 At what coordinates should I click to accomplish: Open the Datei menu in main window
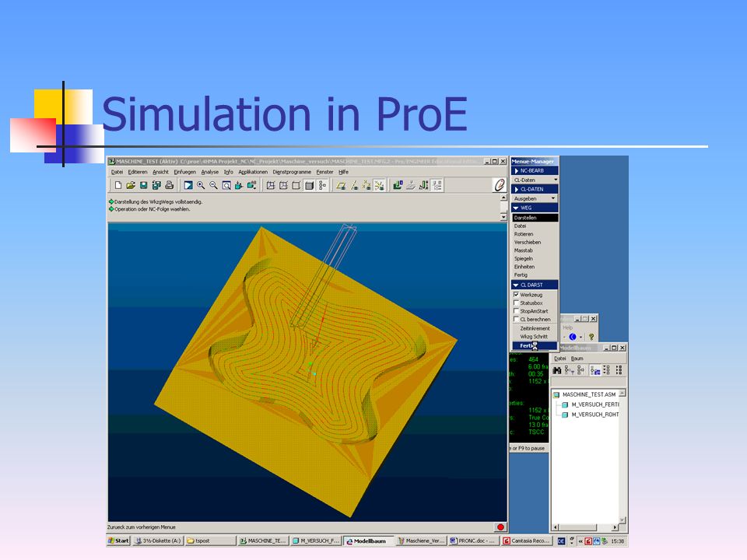pyautogui.click(x=117, y=172)
